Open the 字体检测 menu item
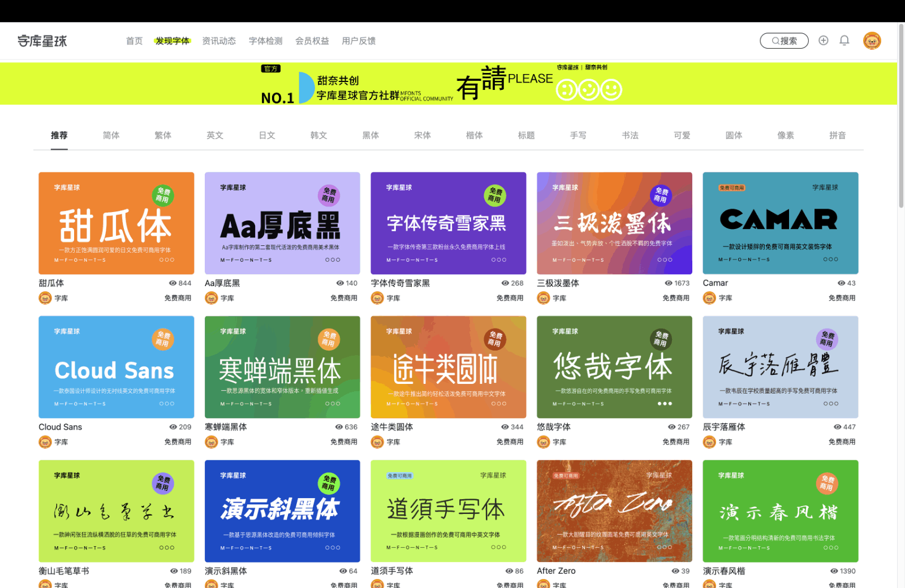905x588 pixels. click(x=266, y=41)
